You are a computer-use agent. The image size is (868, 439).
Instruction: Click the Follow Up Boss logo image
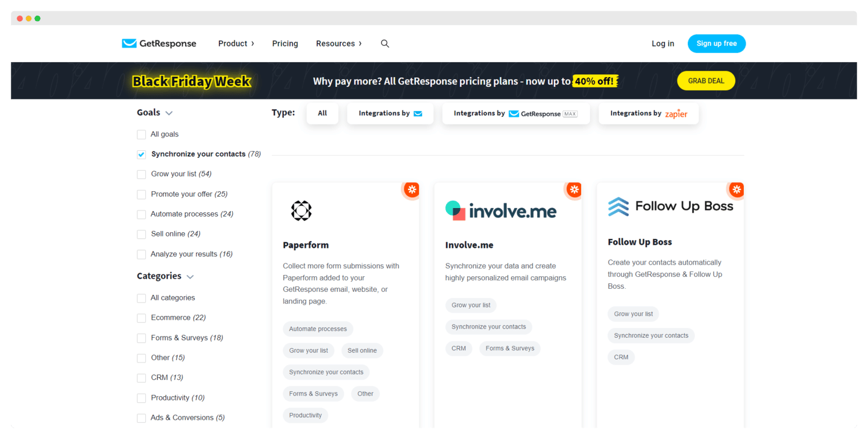670,206
